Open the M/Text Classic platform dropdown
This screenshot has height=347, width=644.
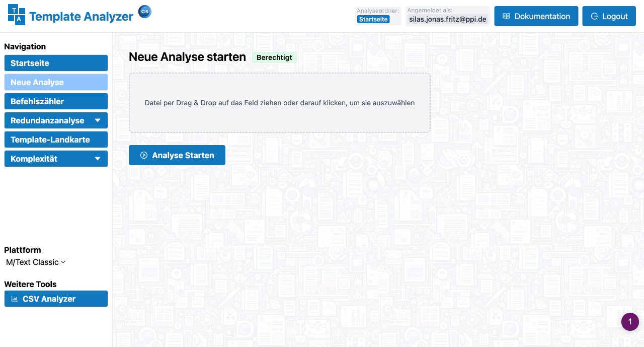click(x=36, y=262)
